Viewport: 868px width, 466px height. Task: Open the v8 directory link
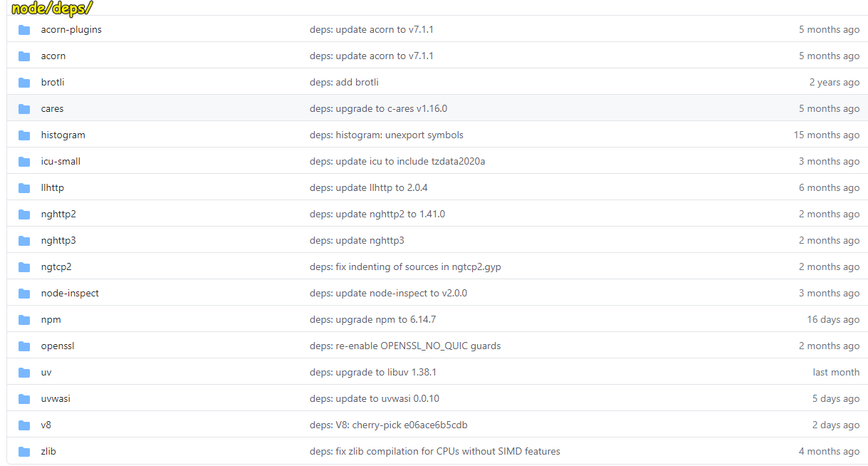tap(46, 425)
